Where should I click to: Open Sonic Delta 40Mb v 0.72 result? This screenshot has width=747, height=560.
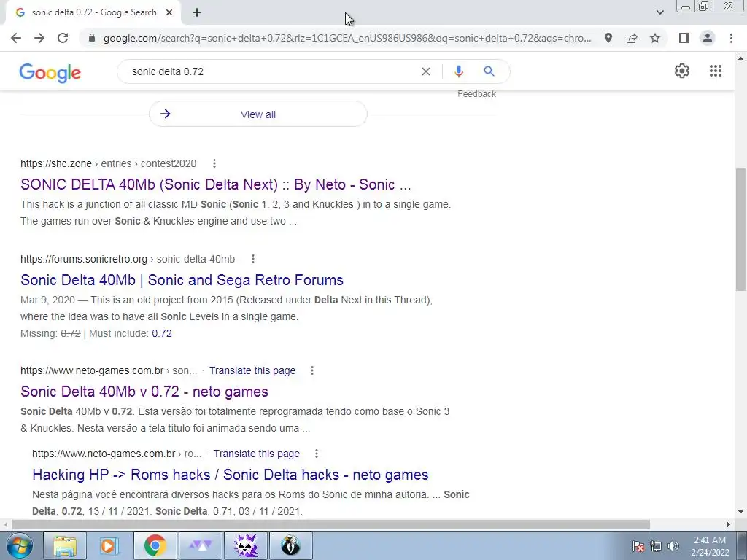[144, 392]
